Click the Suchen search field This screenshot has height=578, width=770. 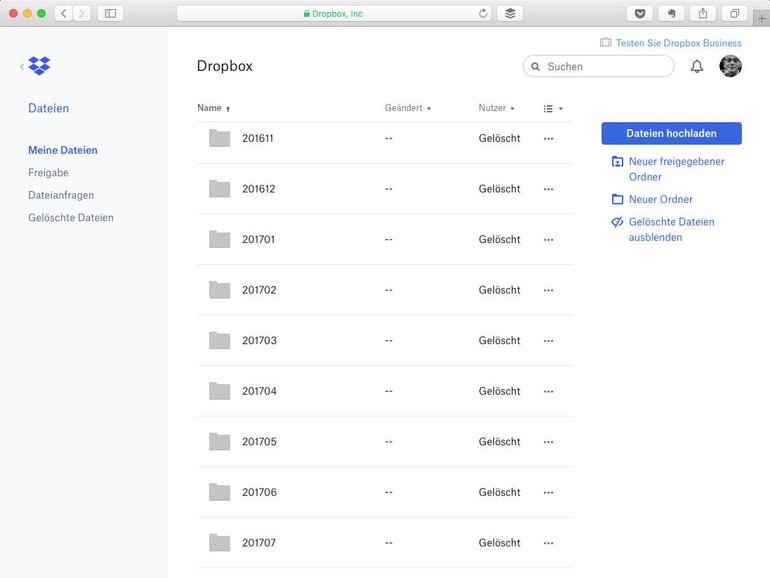tap(605, 66)
